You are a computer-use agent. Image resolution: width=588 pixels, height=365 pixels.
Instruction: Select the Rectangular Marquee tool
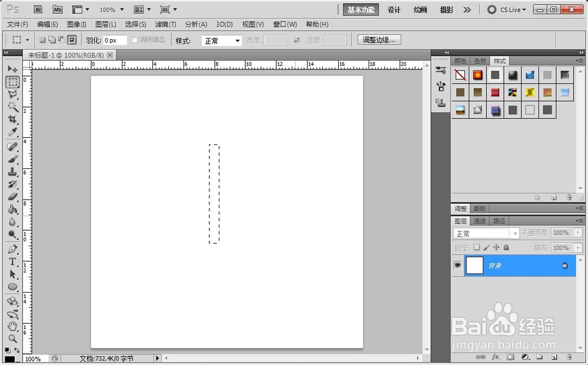point(12,82)
